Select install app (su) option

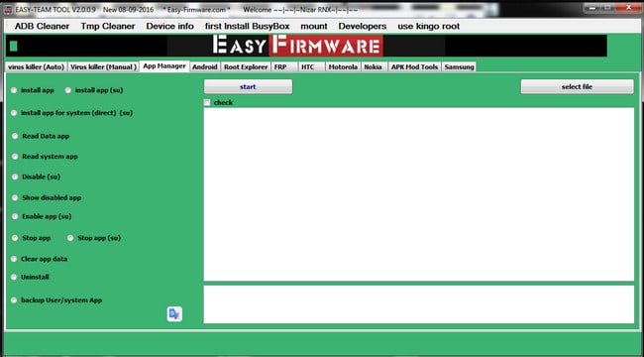pyautogui.click(x=68, y=90)
